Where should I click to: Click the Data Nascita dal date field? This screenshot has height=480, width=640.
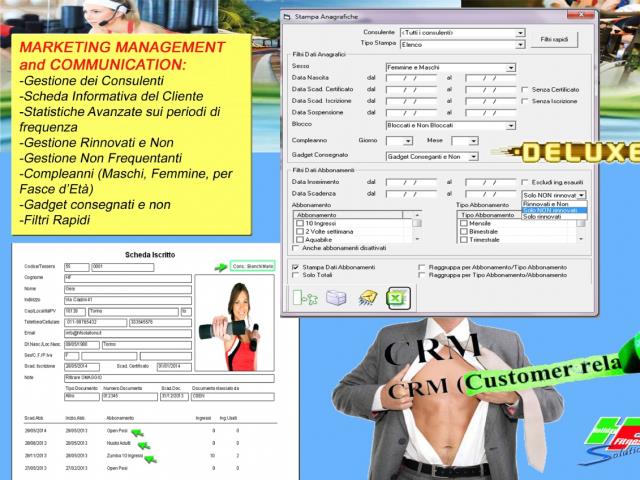[x=411, y=78]
